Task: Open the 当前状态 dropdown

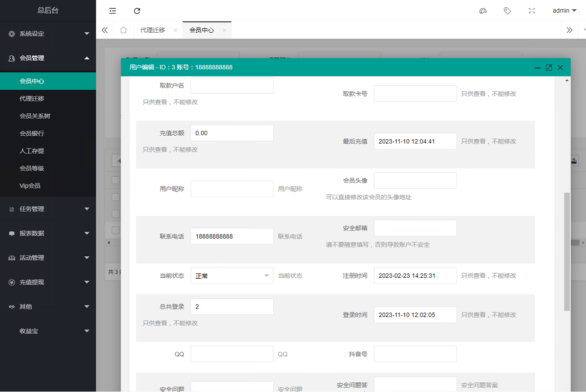Action: pos(231,276)
